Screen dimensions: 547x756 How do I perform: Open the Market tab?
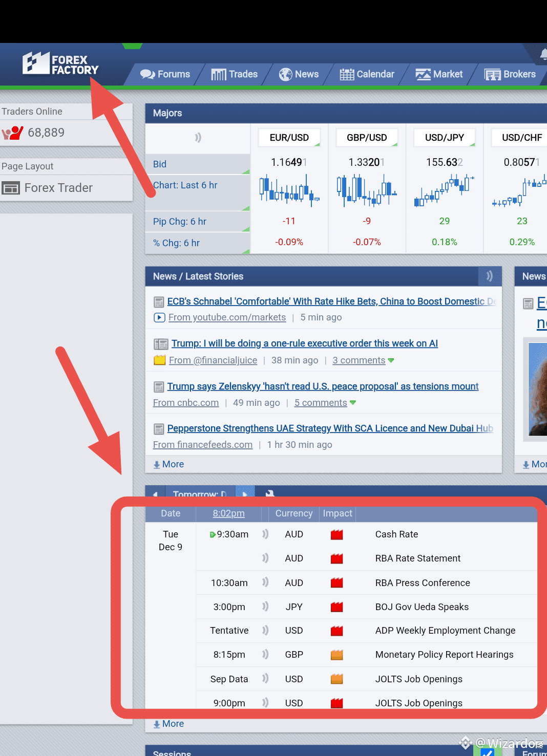439,74
